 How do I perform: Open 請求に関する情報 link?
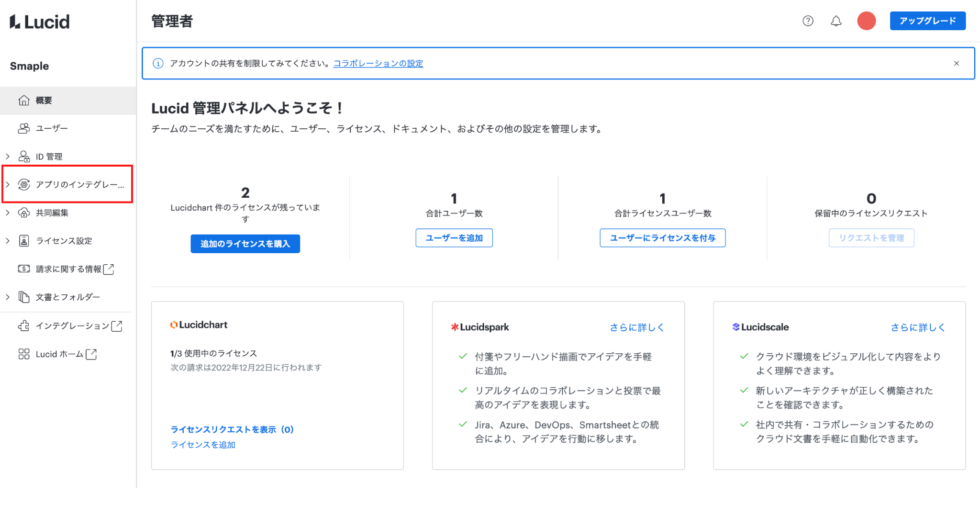(68, 269)
